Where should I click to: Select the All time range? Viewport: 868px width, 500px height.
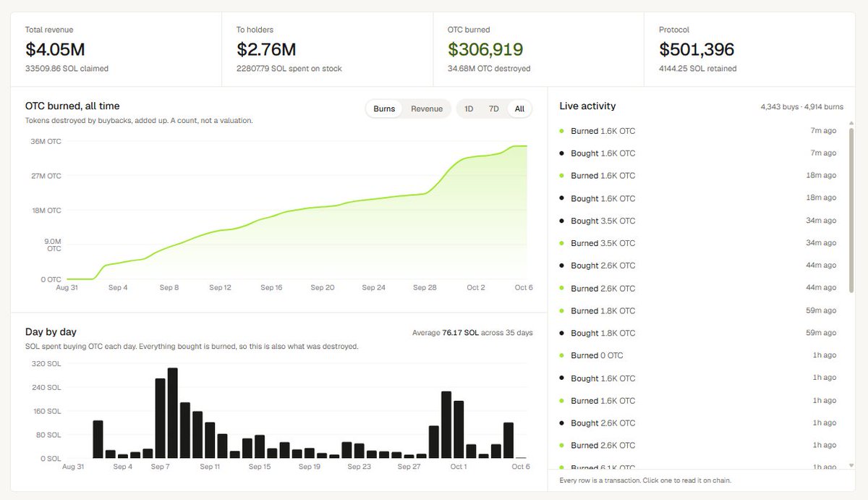[x=519, y=109]
